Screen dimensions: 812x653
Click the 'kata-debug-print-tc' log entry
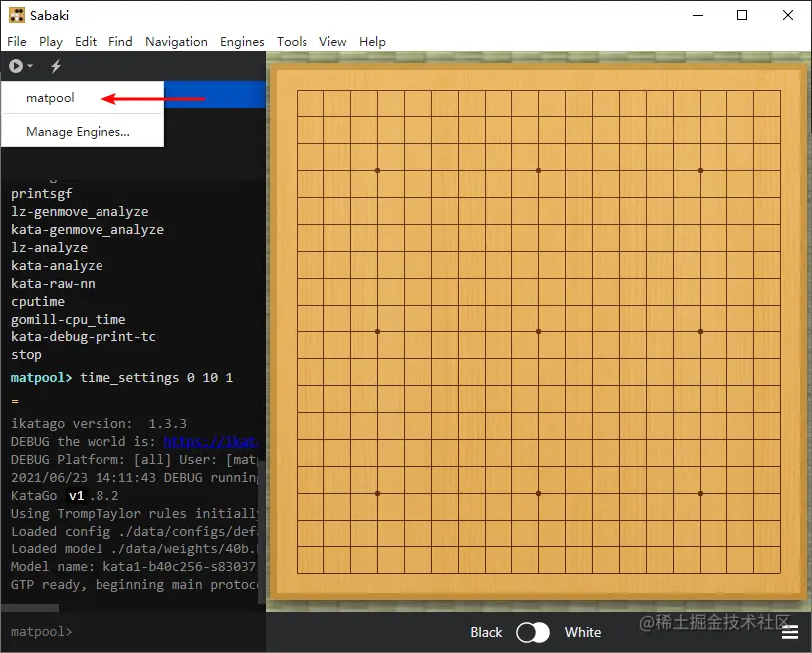tap(84, 337)
